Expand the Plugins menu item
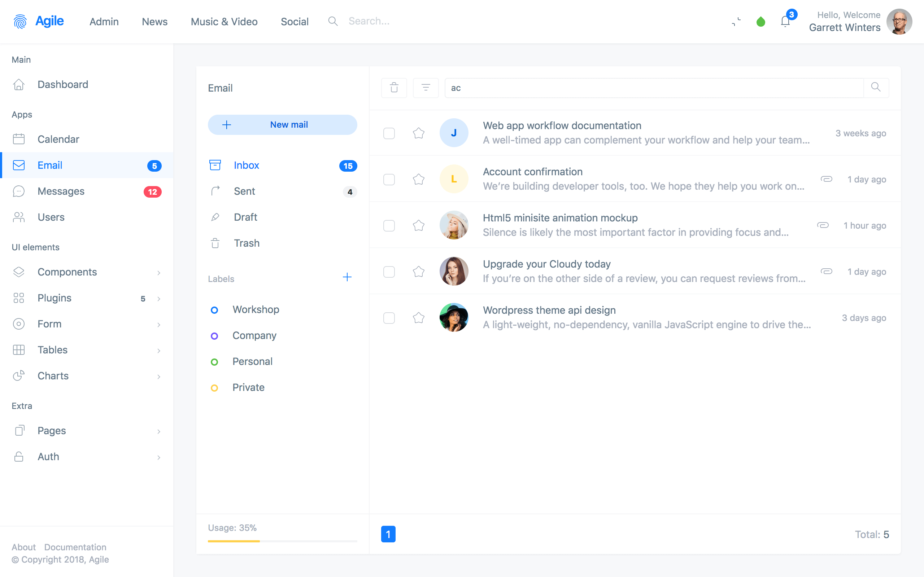Screen dimensions: 924x577 pos(158,298)
